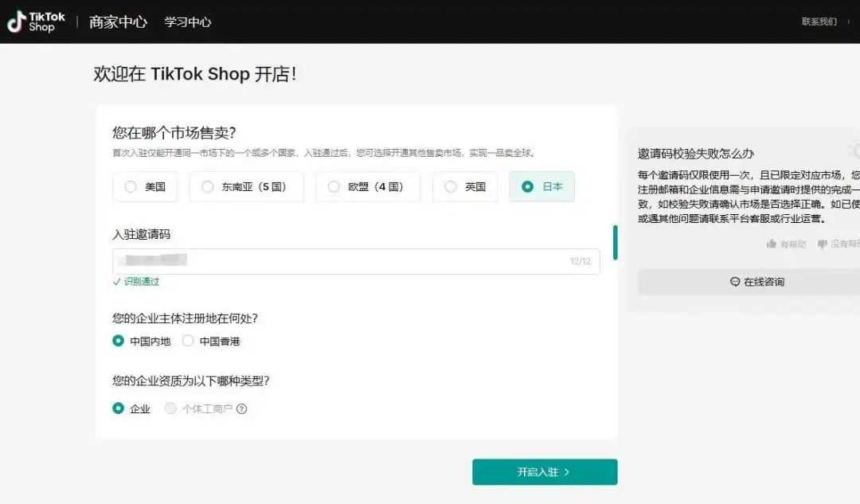The height and width of the screenshot is (504, 860).
Task: Choose the 欧盟（4 国）market option
Action: pyautogui.click(x=334, y=187)
